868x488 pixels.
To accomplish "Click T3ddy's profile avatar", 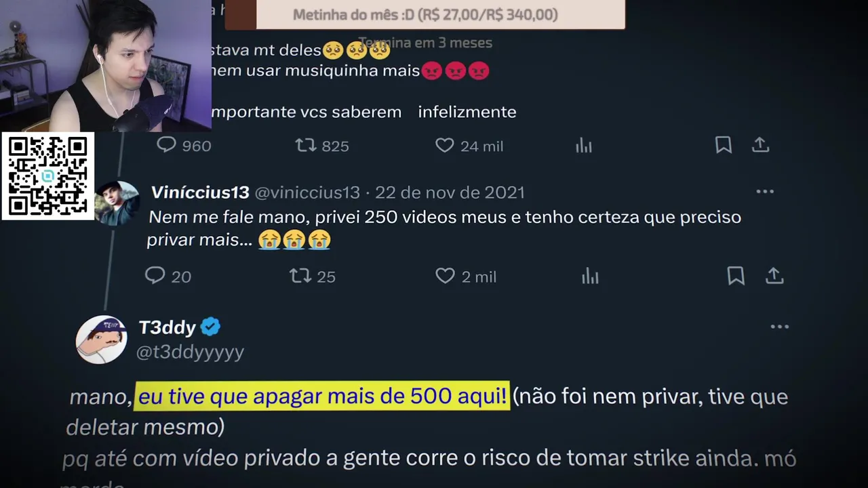I will [101, 339].
